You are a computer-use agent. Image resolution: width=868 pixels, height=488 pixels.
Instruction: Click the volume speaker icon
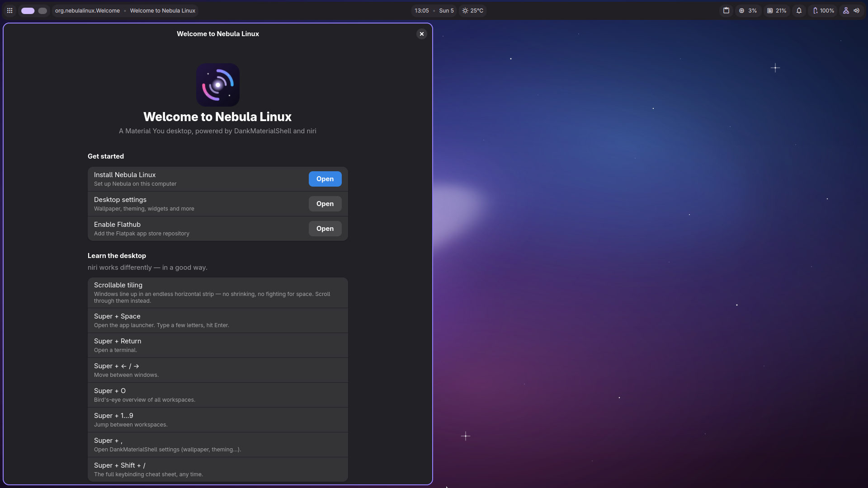point(856,10)
